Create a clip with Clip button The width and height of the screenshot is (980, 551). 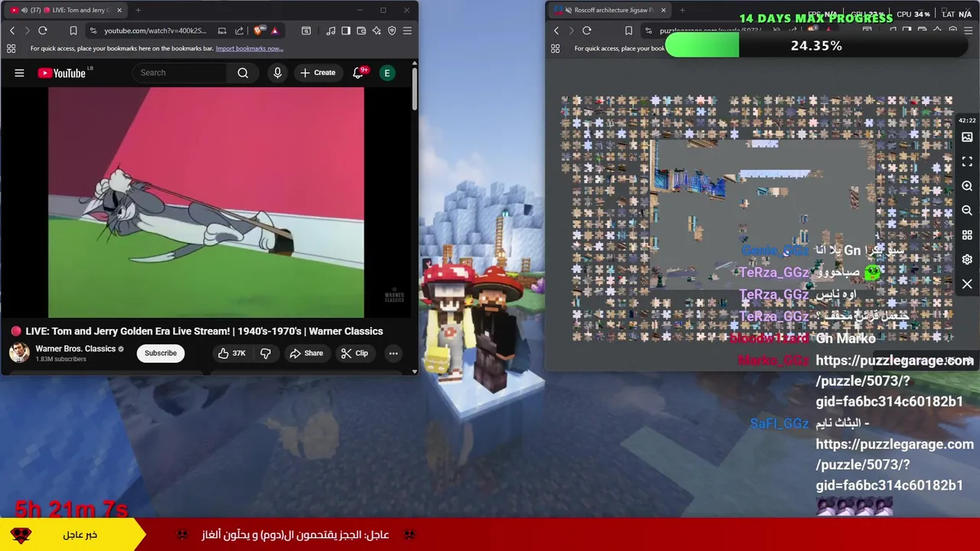pyautogui.click(x=354, y=353)
